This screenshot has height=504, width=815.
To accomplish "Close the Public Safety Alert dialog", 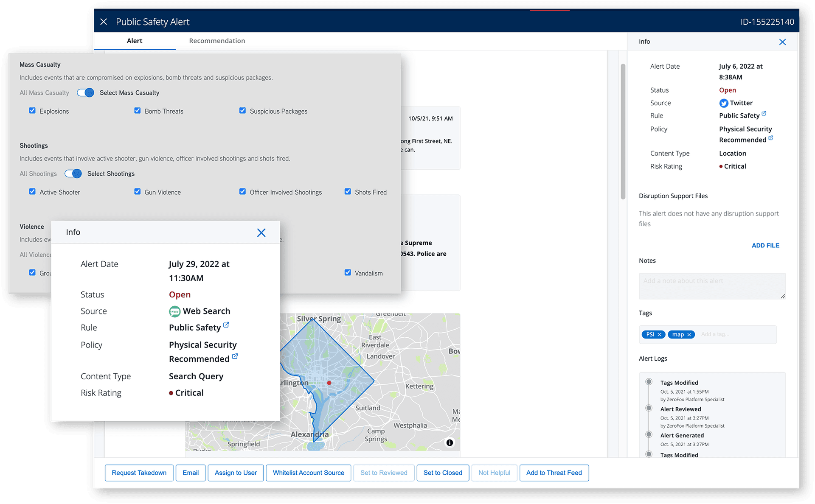I will [x=104, y=22].
